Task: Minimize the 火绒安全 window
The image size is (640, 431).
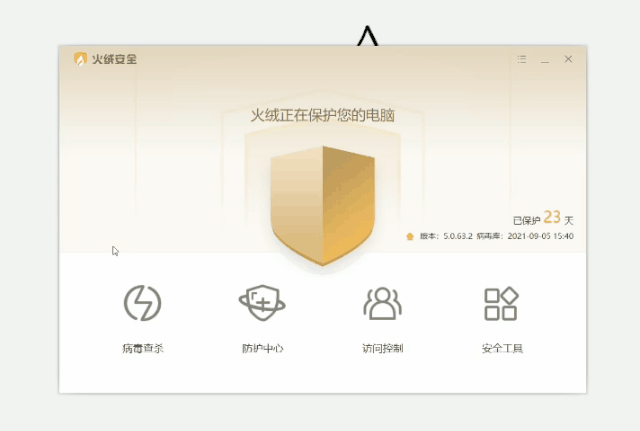Action: [x=545, y=60]
